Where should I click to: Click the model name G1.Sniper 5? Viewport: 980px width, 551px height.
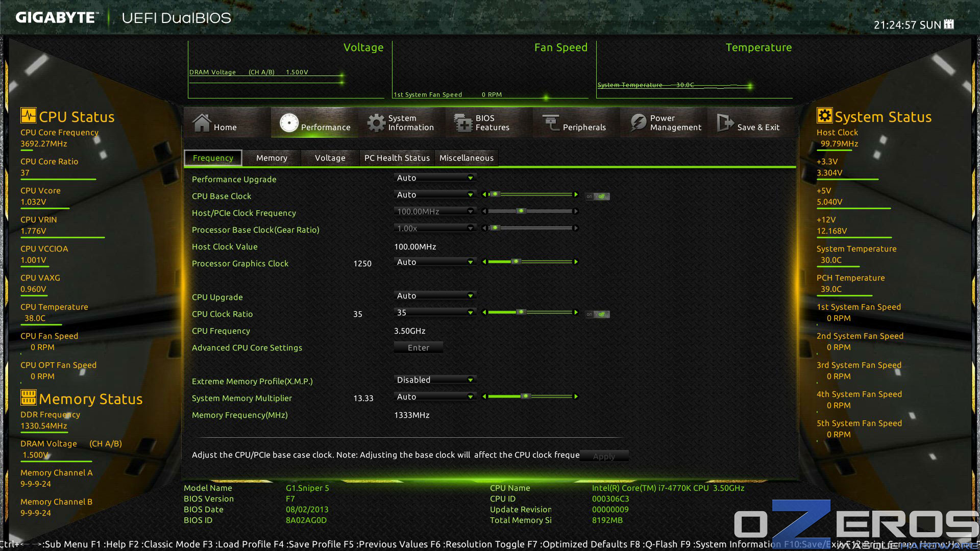[307, 488]
